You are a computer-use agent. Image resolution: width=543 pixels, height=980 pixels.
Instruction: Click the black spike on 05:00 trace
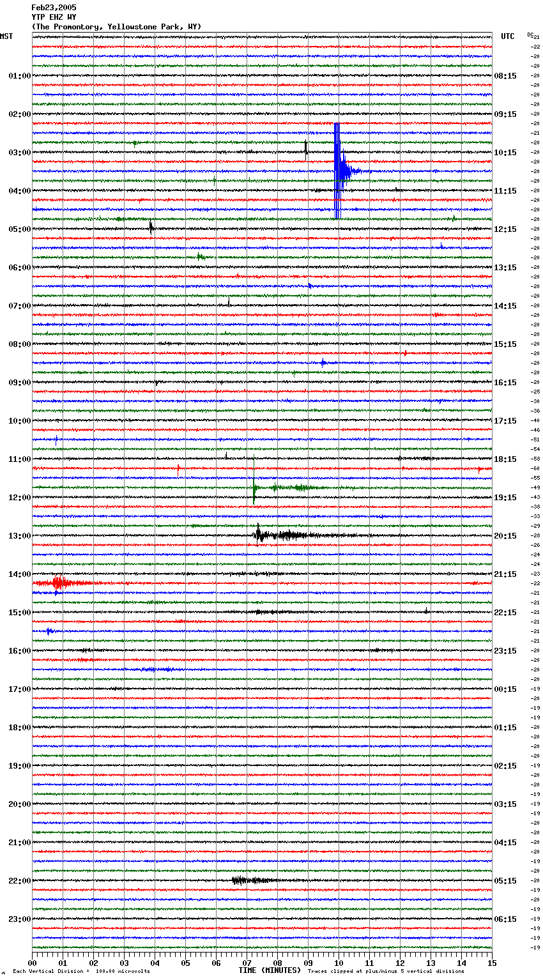click(x=151, y=227)
